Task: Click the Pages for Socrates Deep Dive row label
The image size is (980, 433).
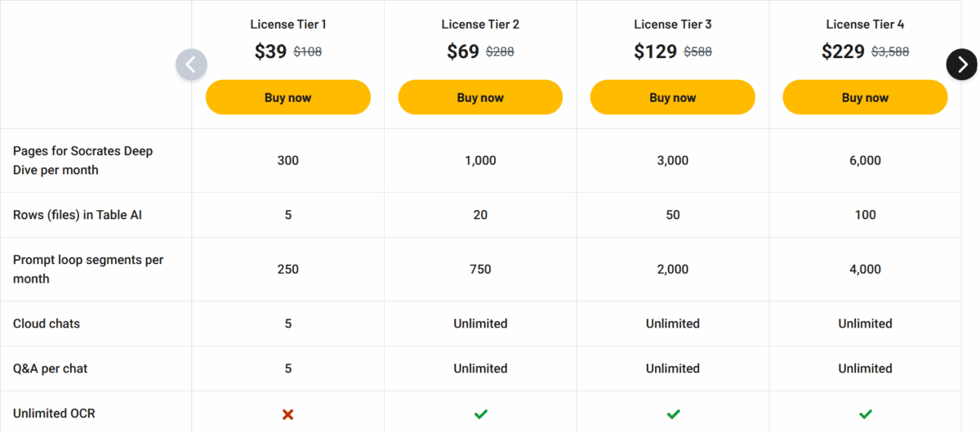Action: tap(83, 160)
